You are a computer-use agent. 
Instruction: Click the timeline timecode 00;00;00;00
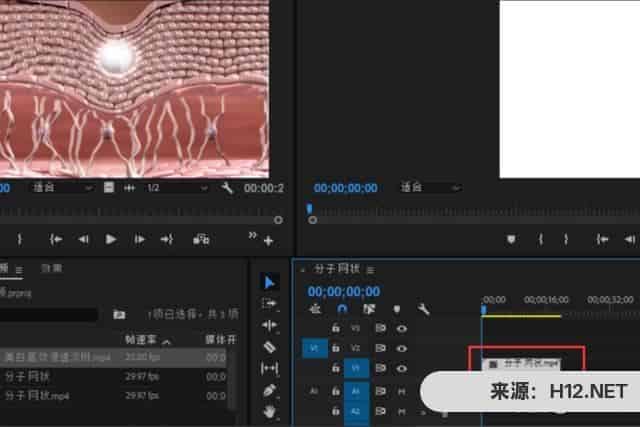pos(344,291)
